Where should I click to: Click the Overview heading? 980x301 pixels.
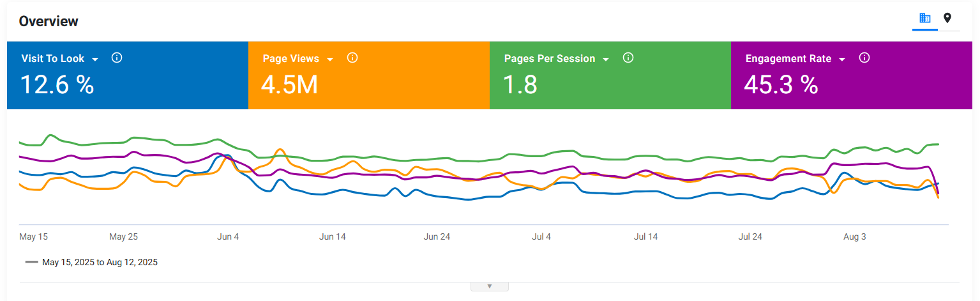pos(49,21)
